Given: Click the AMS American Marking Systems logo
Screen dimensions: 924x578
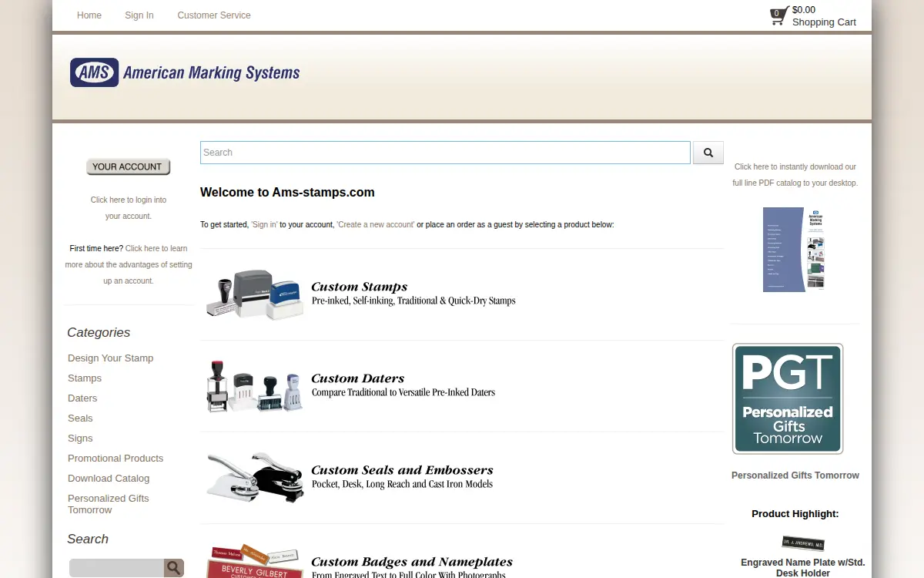Looking at the screenshot, I should click(x=185, y=72).
